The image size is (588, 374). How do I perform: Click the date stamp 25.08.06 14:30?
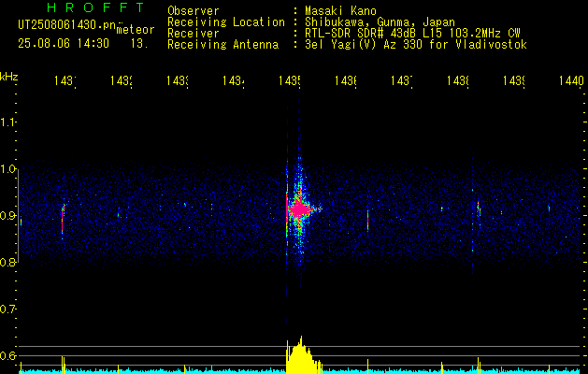(x=64, y=44)
